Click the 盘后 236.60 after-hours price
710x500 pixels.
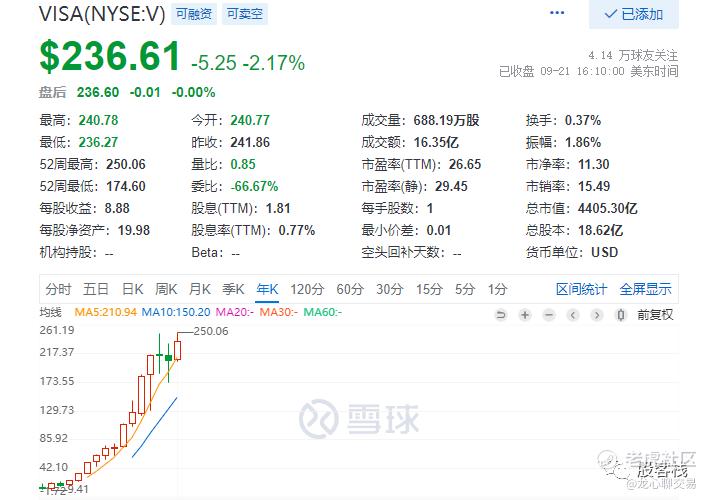98,92
